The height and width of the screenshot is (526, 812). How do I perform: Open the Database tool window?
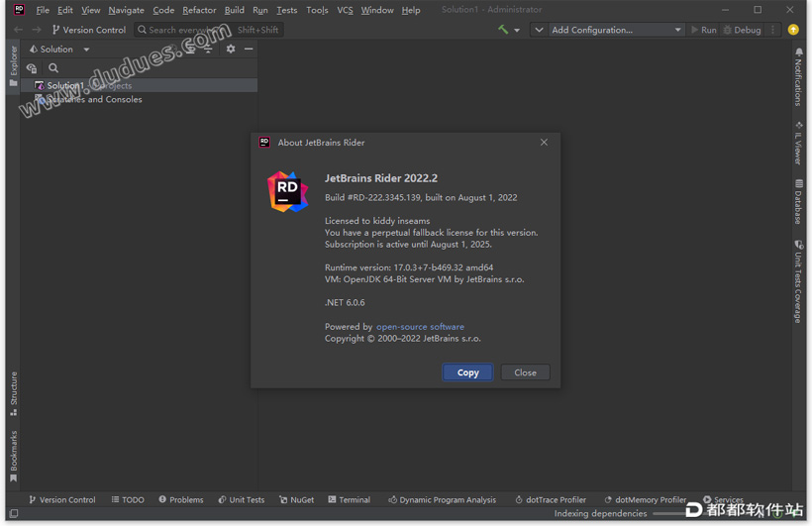coord(798,202)
